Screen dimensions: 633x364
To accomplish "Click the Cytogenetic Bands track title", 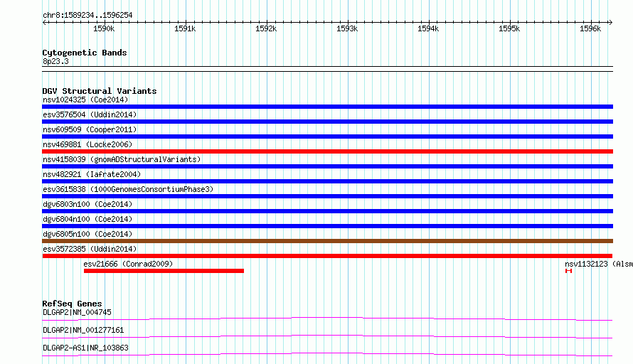I will pyautogui.click(x=85, y=53).
